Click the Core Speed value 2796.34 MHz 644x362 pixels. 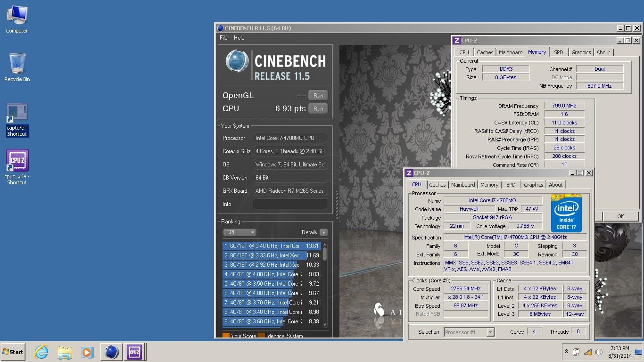466,289
